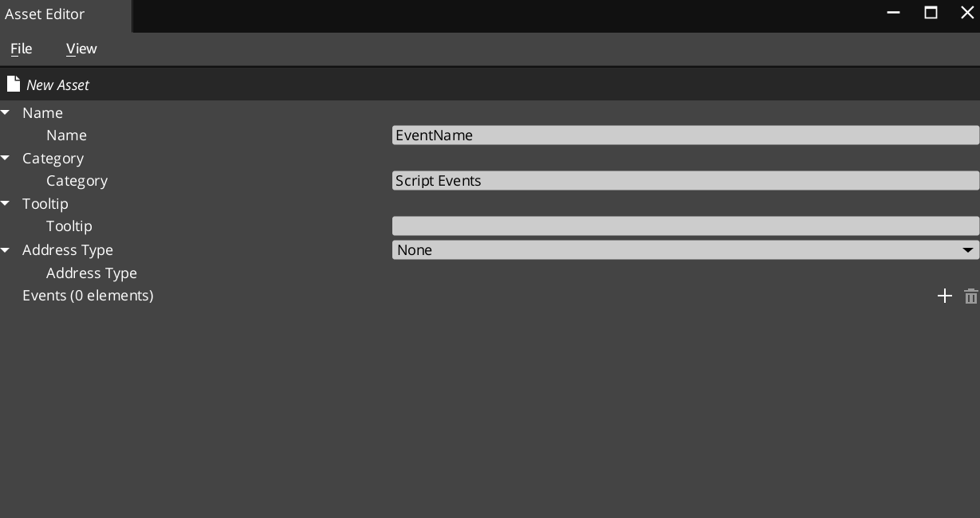Click the Asset Editor title bar tab
This screenshot has height=518, width=980.
(44, 14)
